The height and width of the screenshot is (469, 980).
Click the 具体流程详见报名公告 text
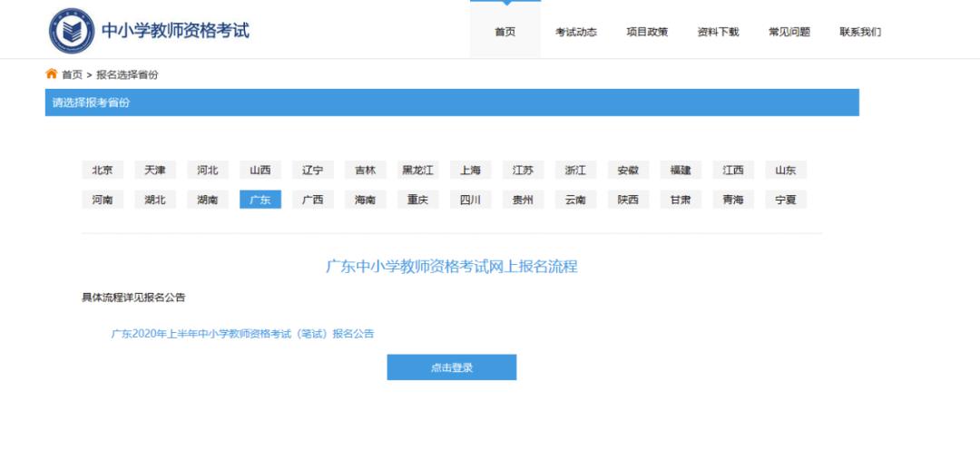tap(133, 298)
